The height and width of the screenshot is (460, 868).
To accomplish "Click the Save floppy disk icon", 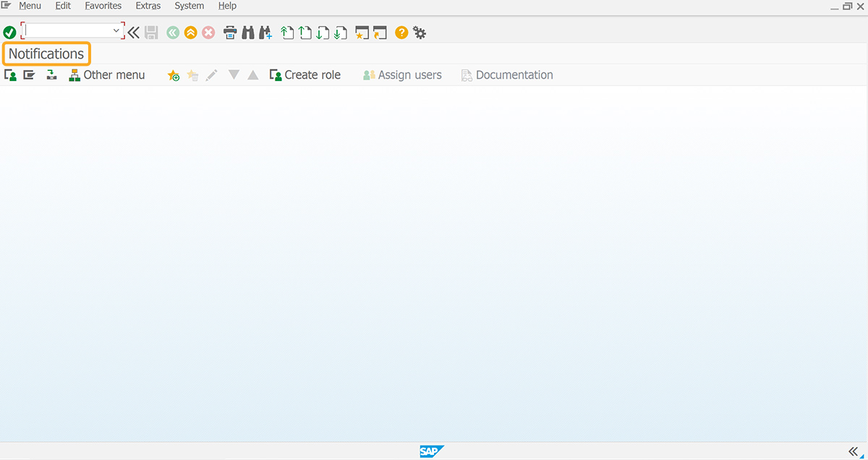I will 151,33.
